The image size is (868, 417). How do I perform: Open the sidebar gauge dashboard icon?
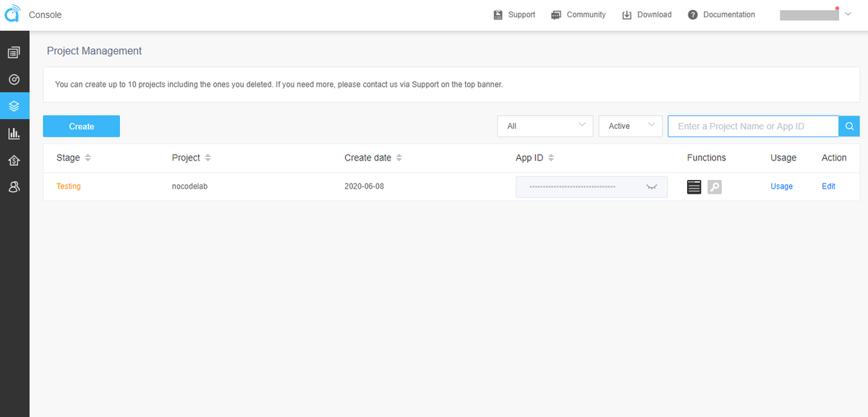[14, 79]
